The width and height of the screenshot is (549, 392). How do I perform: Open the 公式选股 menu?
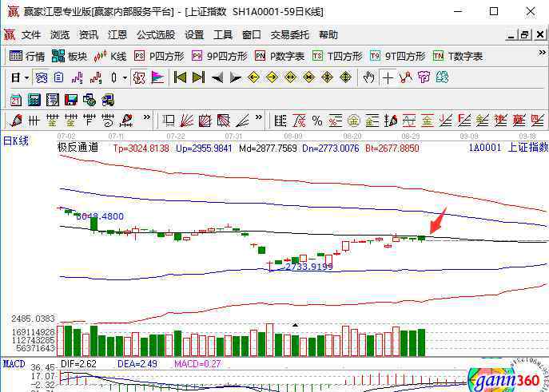tap(156, 35)
